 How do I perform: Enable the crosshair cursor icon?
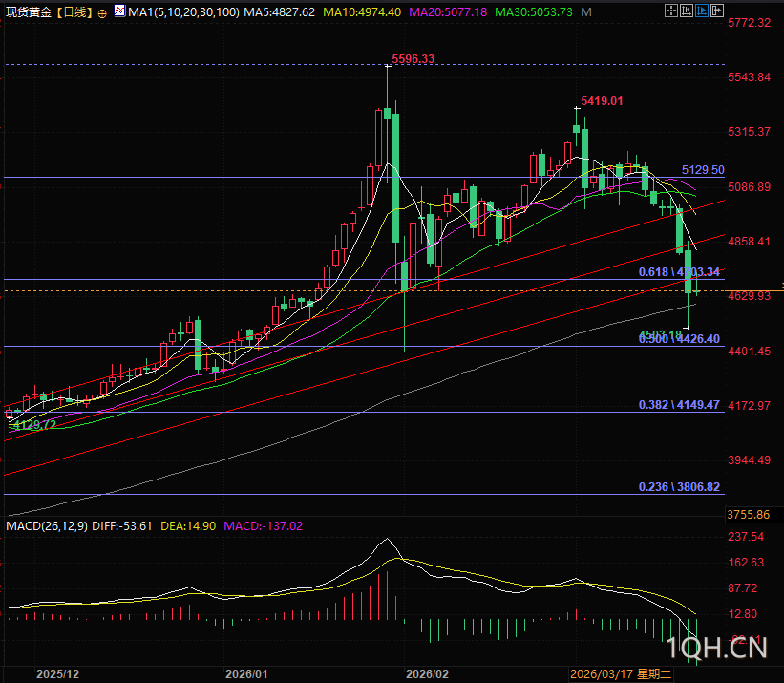(x=671, y=11)
